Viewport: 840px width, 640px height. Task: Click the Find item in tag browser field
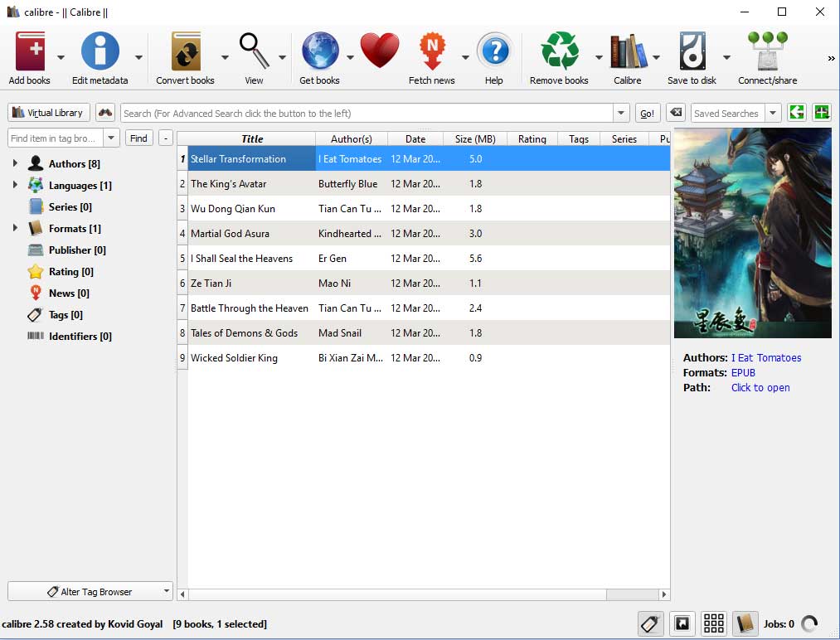(56, 138)
